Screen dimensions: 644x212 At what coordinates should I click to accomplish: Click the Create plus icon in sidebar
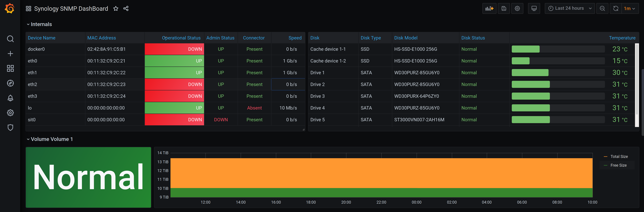click(x=10, y=54)
